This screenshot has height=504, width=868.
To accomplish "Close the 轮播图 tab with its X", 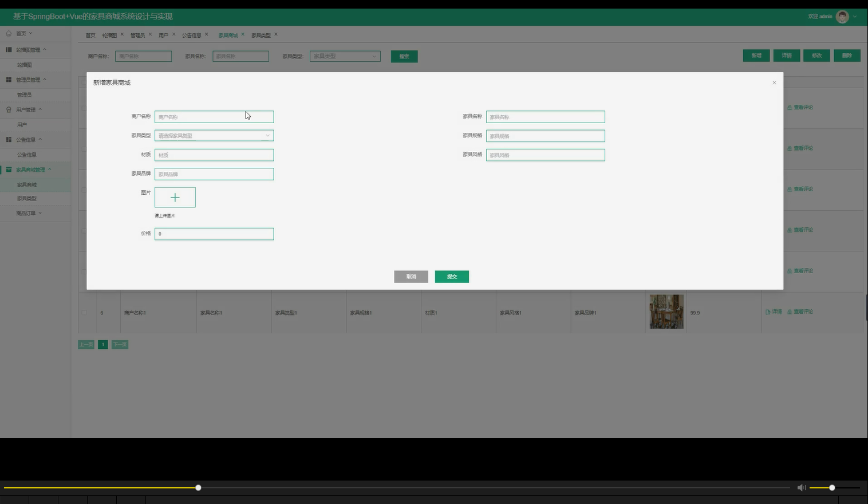I will click(122, 34).
